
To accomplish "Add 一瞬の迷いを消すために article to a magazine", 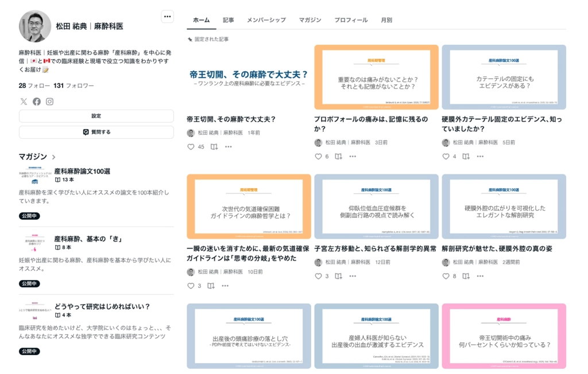I will coord(211,286).
